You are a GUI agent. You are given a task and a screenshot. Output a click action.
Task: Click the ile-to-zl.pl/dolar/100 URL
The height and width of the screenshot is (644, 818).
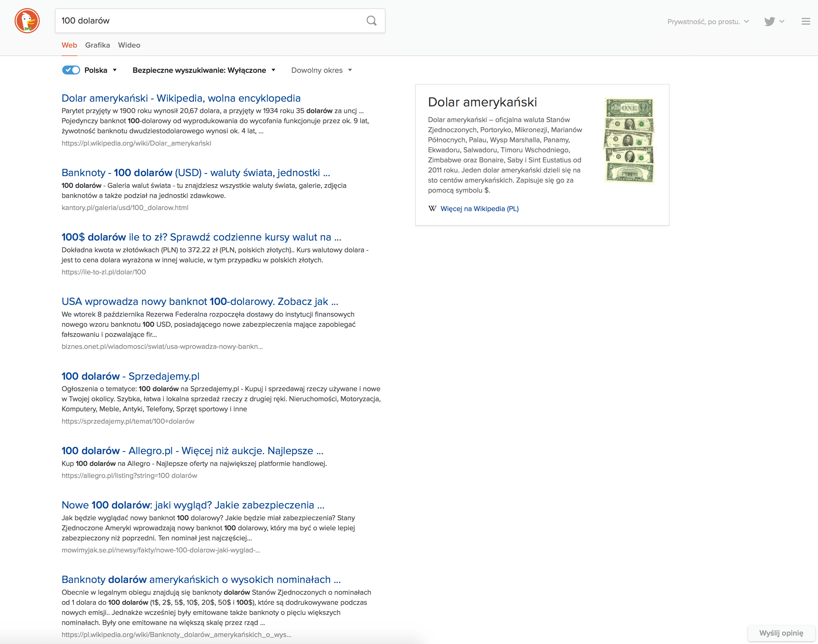104,272
